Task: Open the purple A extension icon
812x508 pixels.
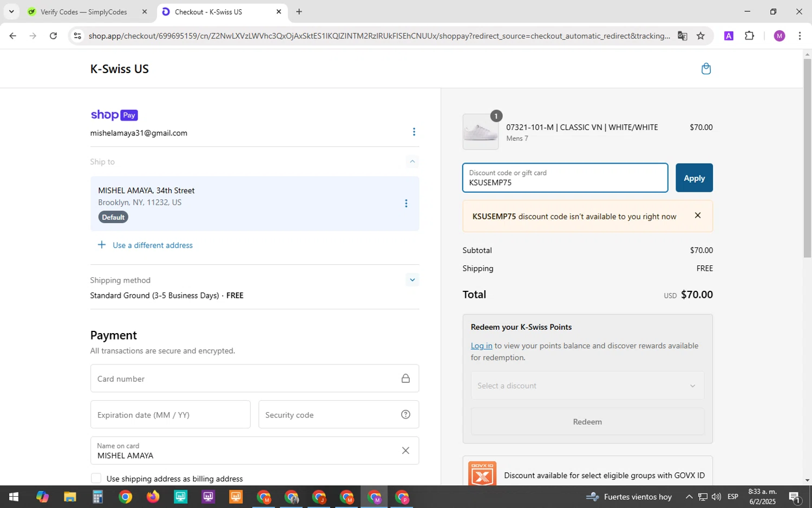Action: [729, 36]
